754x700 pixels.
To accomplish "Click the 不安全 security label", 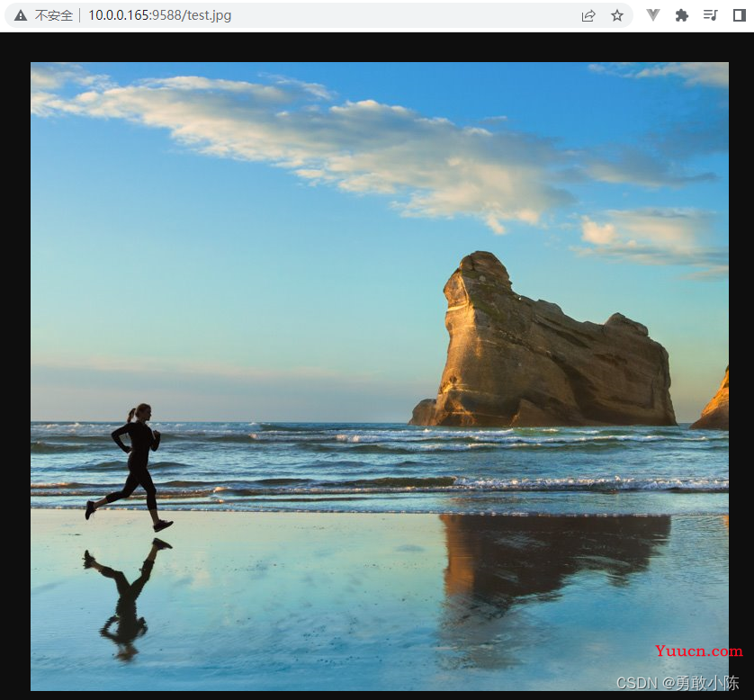I will pyautogui.click(x=53, y=16).
